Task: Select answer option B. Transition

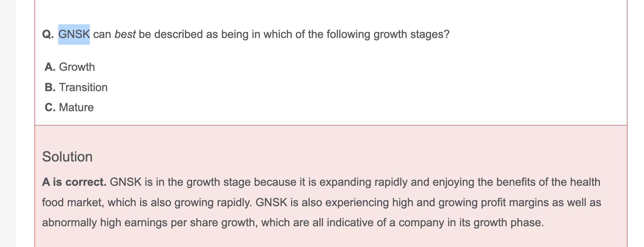Action: point(76,87)
